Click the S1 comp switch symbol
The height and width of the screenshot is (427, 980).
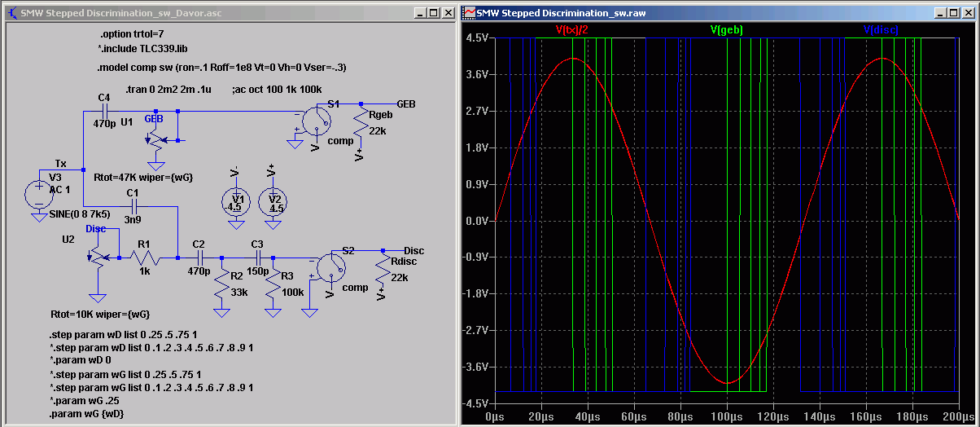[315, 121]
